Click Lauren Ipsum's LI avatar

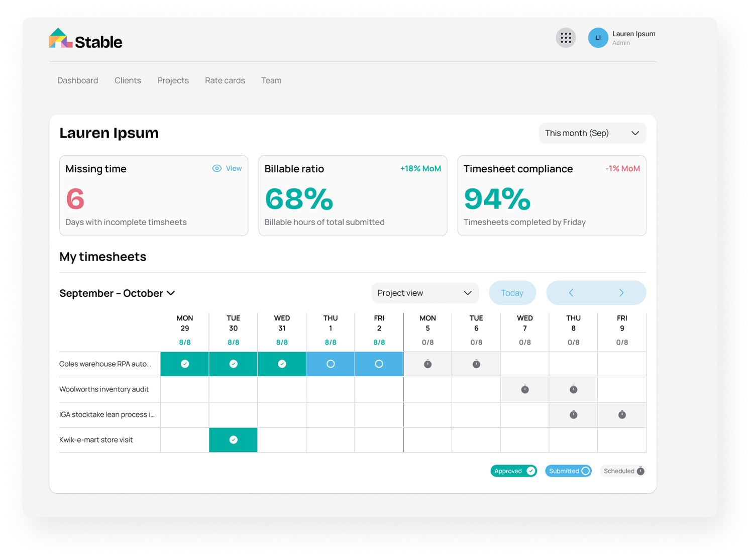tap(598, 38)
